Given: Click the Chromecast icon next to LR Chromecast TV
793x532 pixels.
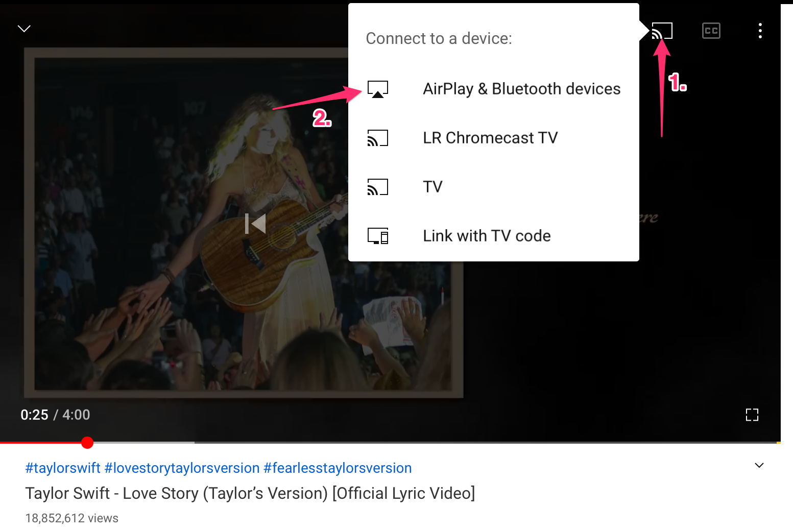Looking at the screenshot, I should pyautogui.click(x=378, y=137).
